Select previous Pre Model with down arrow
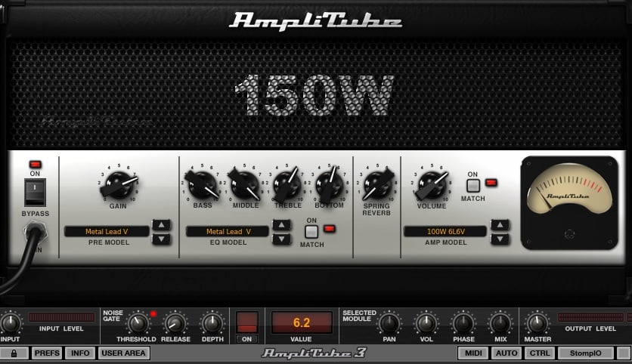This screenshot has height=364, width=632. [x=161, y=239]
